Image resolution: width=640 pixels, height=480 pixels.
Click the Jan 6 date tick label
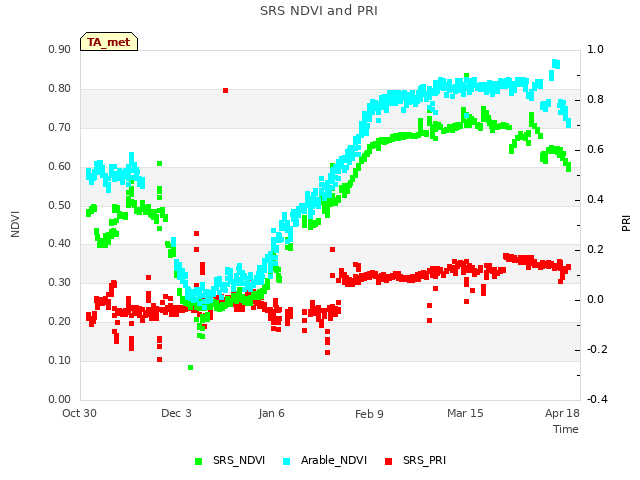271,413
